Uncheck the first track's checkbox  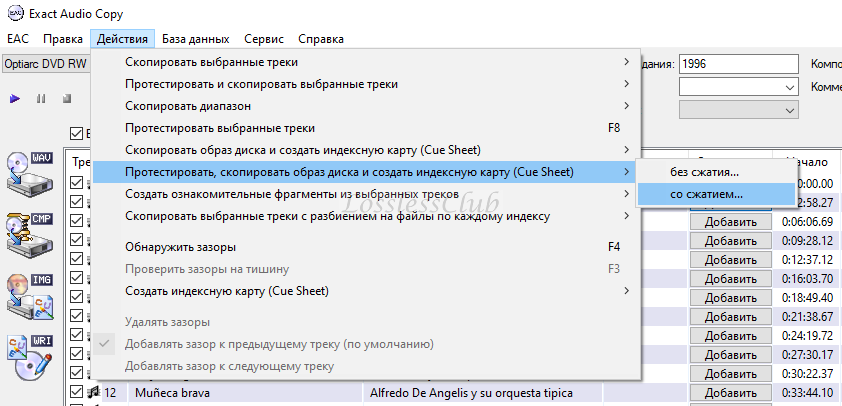tap(77, 183)
